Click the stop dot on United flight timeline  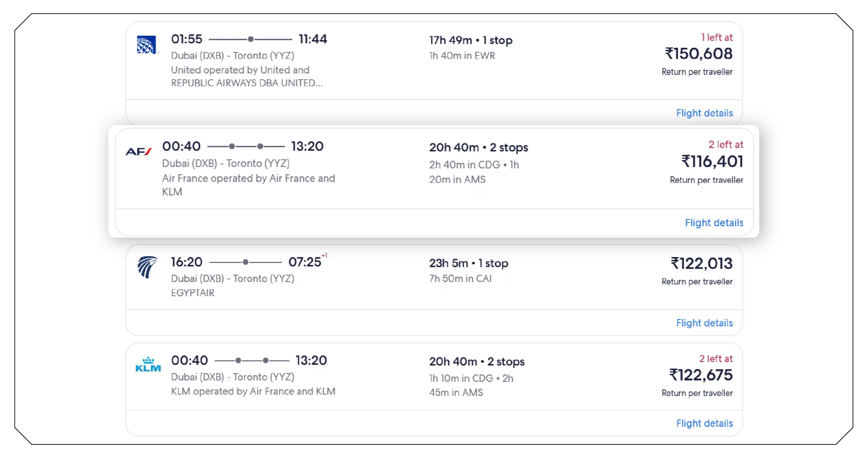tap(251, 39)
